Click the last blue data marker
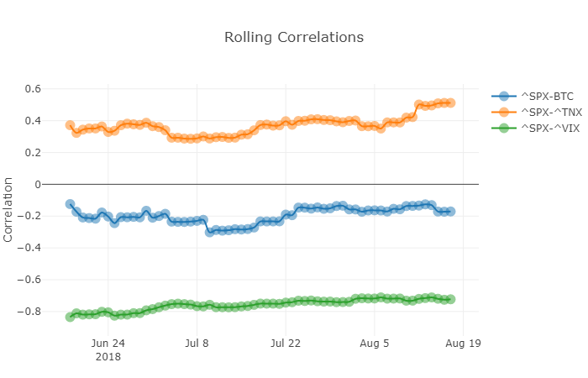Screen dimensions: 588x378 click(x=451, y=212)
